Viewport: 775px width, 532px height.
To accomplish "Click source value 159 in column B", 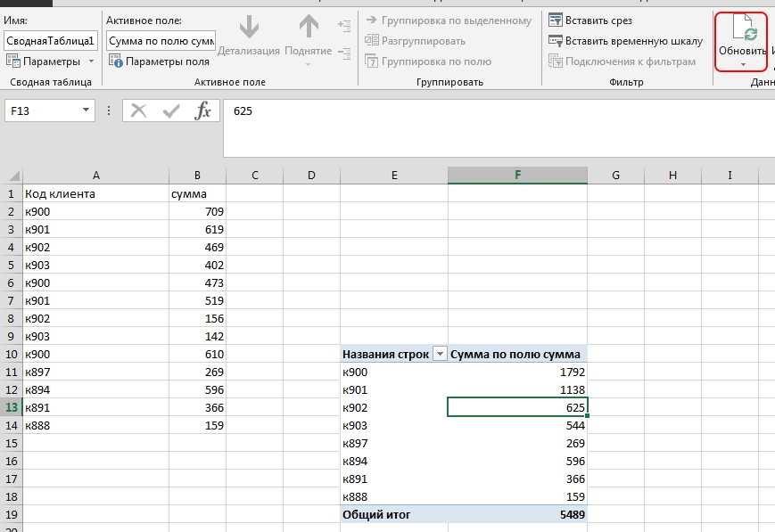I will coord(197,425).
